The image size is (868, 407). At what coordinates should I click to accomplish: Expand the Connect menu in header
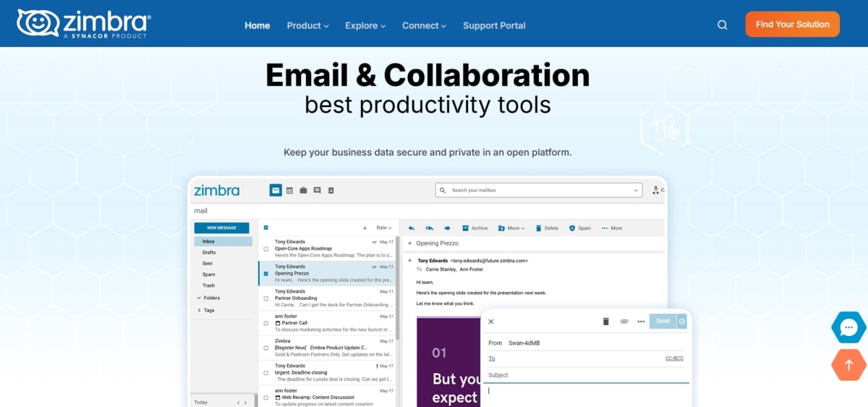424,25
